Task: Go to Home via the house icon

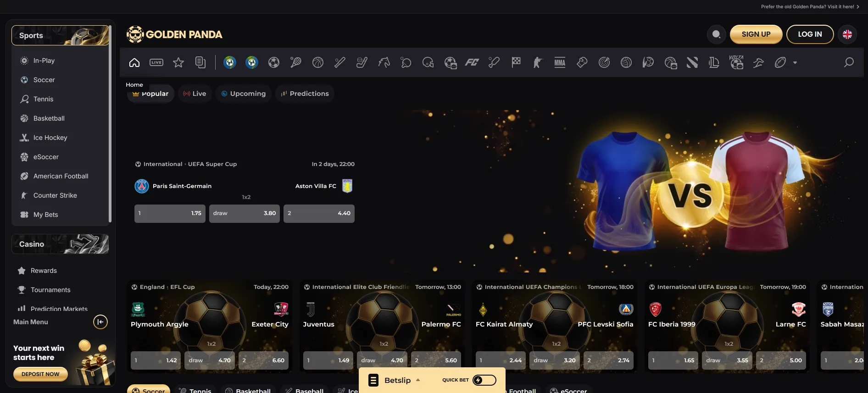Action: point(134,62)
